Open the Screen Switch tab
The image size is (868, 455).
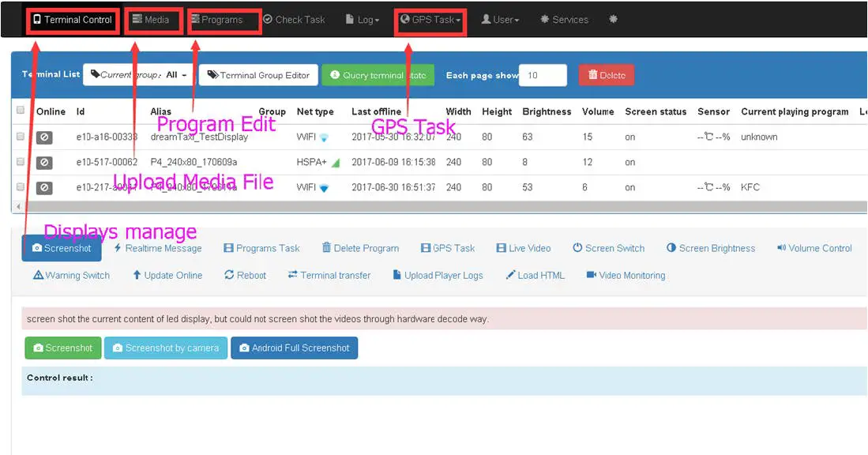coord(608,248)
